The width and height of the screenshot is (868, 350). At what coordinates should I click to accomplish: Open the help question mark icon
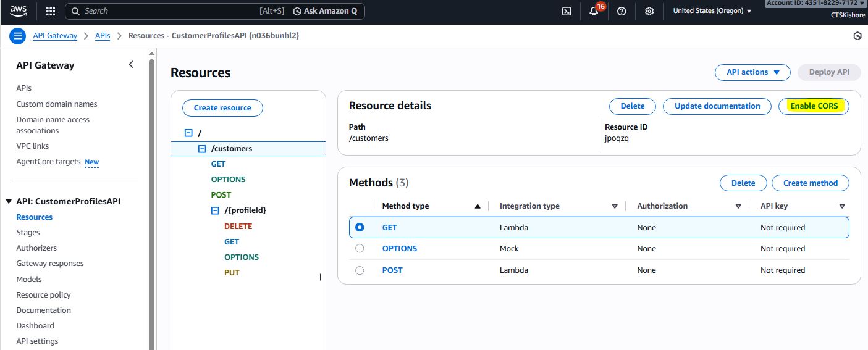pos(622,11)
